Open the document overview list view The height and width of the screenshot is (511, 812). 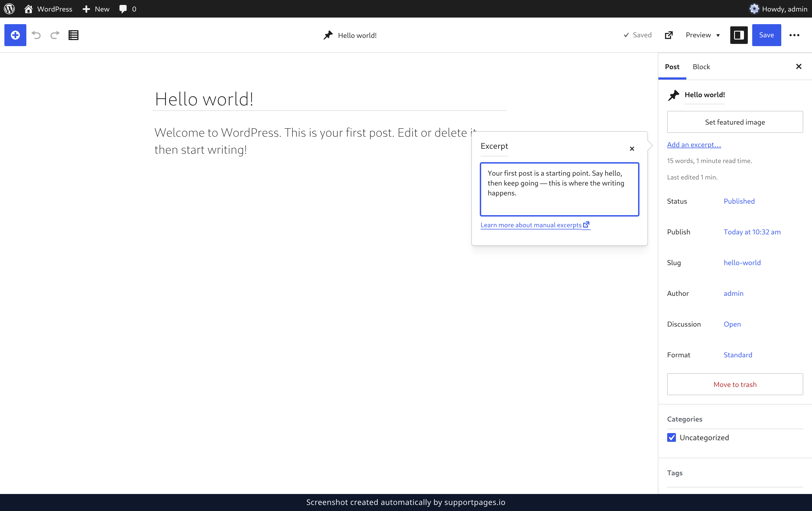73,35
